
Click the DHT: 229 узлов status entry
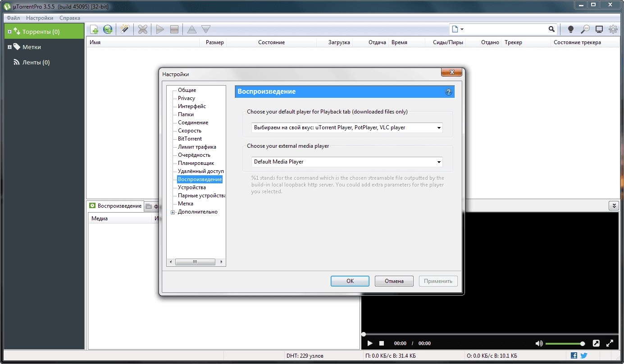pos(305,356)
